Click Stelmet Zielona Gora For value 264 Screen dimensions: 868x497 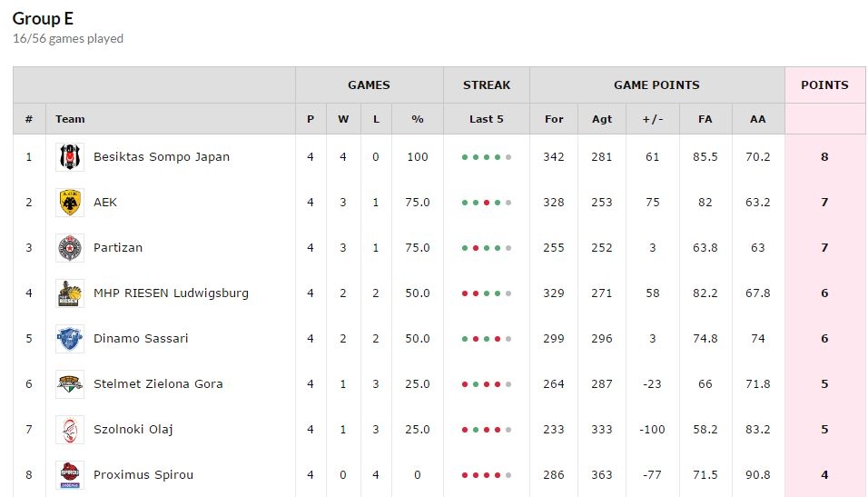[x=554, y=384]
